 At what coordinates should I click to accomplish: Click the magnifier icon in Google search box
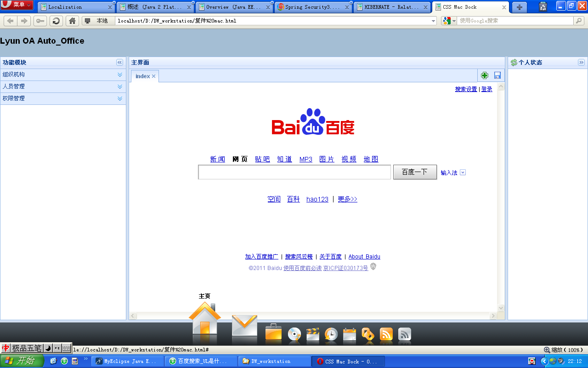pyautogui.click(x=579, y=21)
